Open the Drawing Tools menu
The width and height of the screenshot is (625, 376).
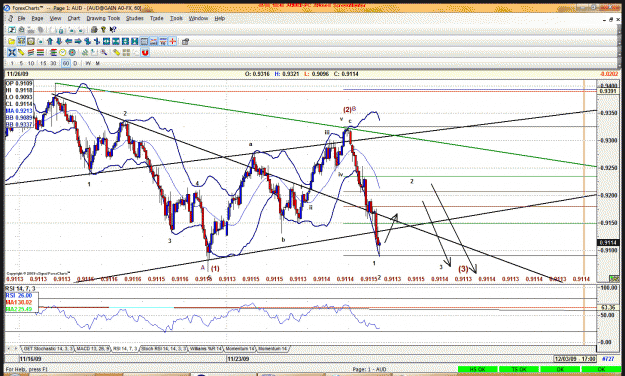(x=103, y=18)
